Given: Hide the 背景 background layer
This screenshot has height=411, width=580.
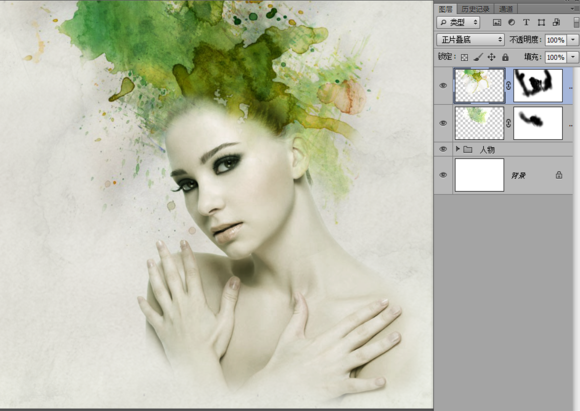Looking at the screenshot, I should [x=443, y=175].
